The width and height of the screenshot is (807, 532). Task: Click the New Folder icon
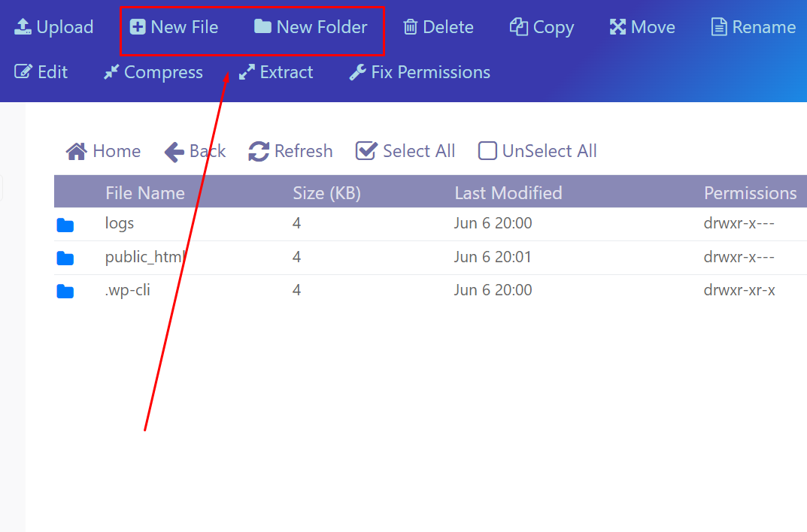coord(262,27)
